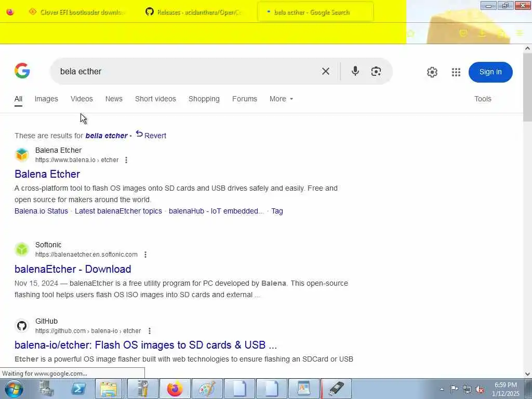The image size is (532, 399).
Task: Open Balena.io Status sitelink
Action: [41, 211]
